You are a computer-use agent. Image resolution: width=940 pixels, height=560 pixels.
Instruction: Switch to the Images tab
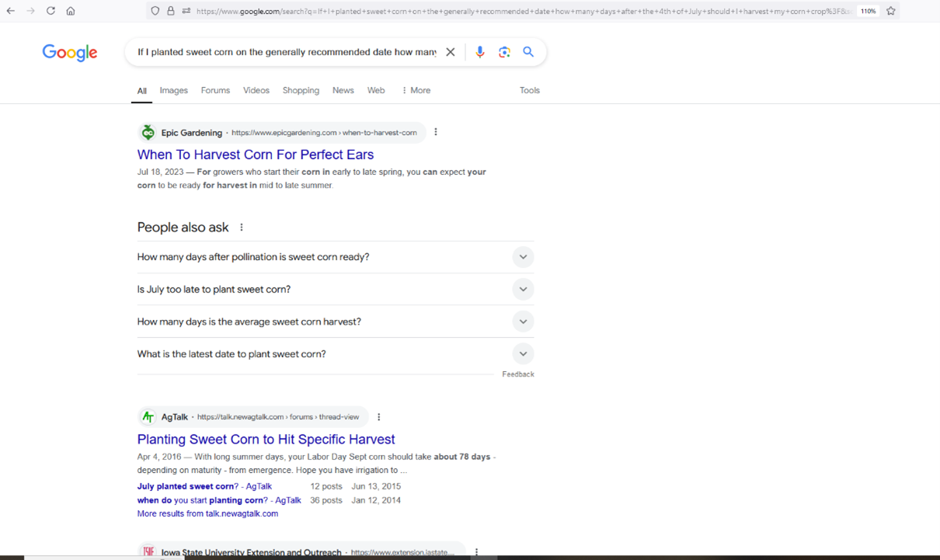point(174,90)
